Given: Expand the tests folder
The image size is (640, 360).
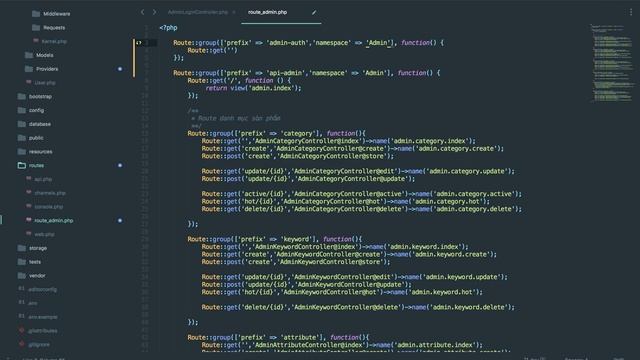Looking at the screenshot, I should point(35,262).
